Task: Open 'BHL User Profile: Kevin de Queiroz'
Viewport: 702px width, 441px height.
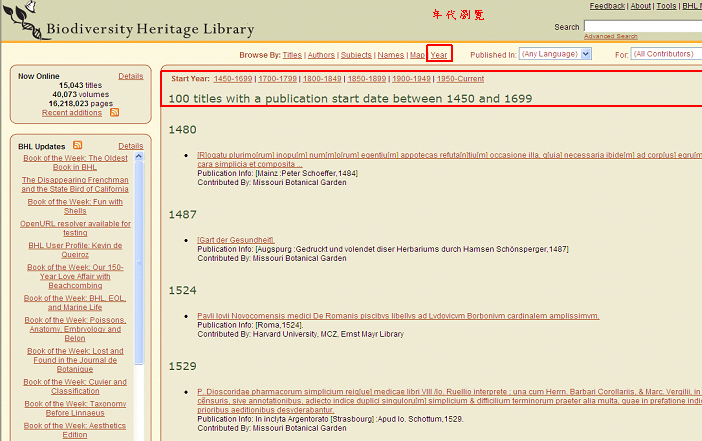Action: pos(75,250)
